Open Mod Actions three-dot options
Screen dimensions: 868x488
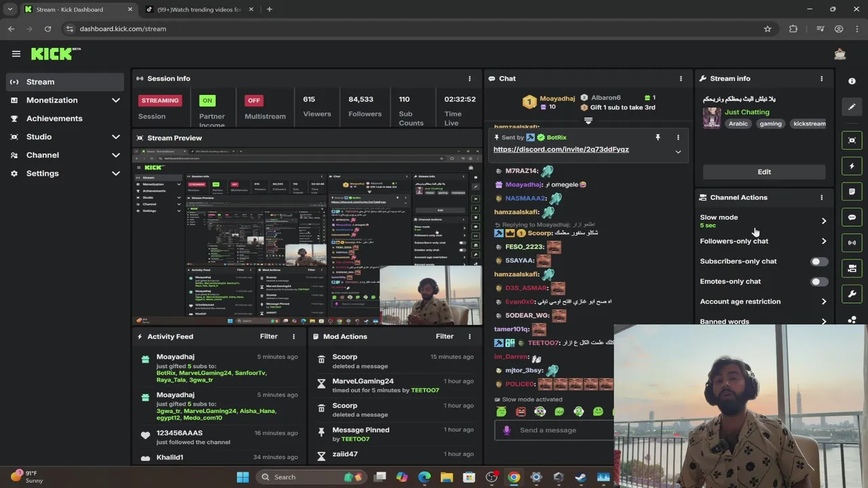(469, 336)
